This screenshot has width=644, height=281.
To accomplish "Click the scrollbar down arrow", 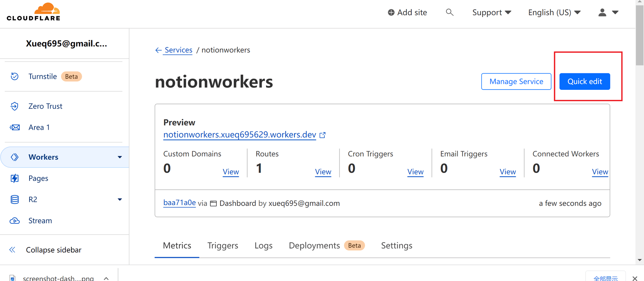I will (x=640, y=260).
